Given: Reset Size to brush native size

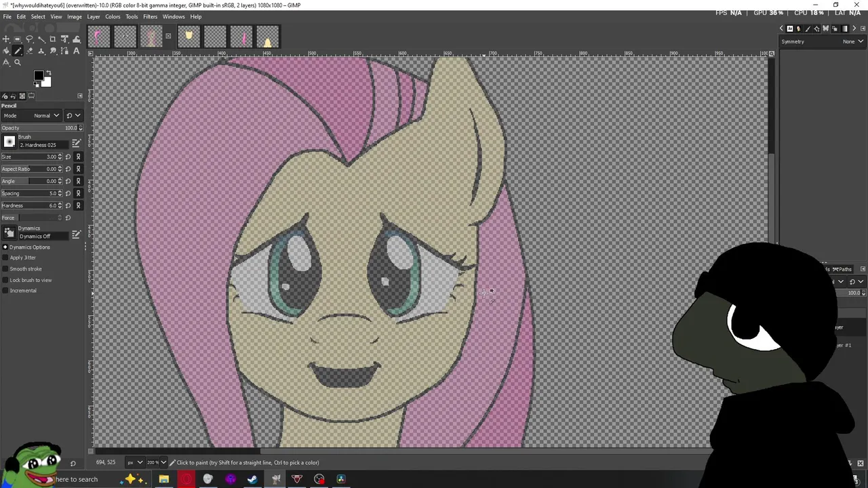Looking at the screenshot, I should pos(68,157).
